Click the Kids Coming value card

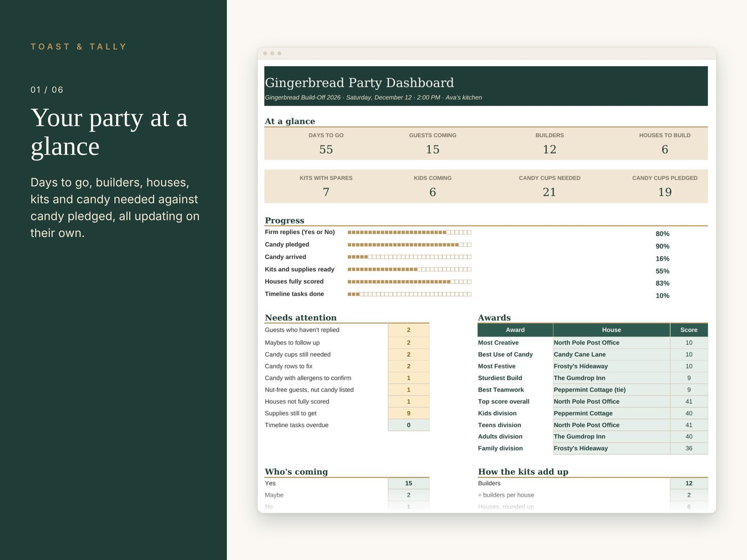pos(433,186)
